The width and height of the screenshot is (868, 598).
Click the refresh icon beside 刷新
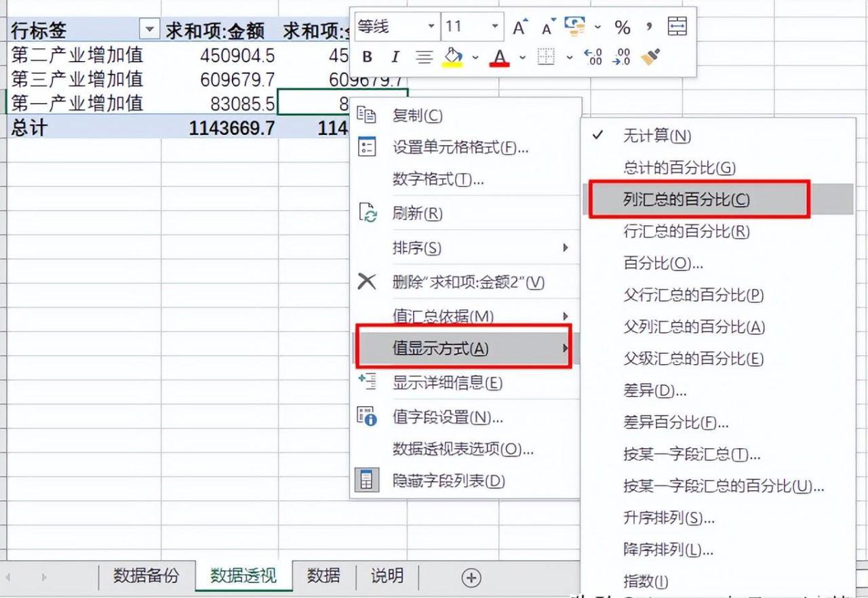[367, 214]
